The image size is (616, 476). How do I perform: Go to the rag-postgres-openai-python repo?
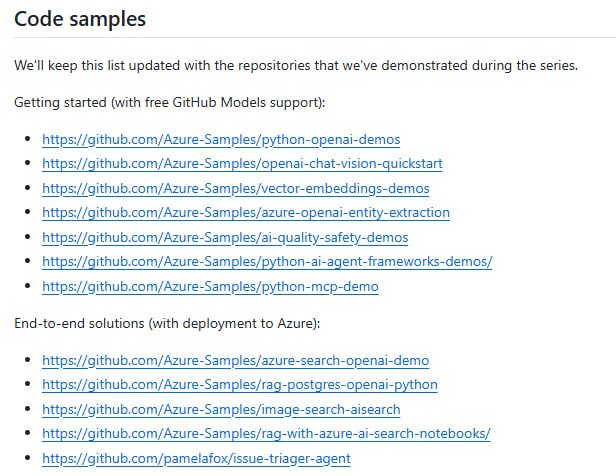240,384
